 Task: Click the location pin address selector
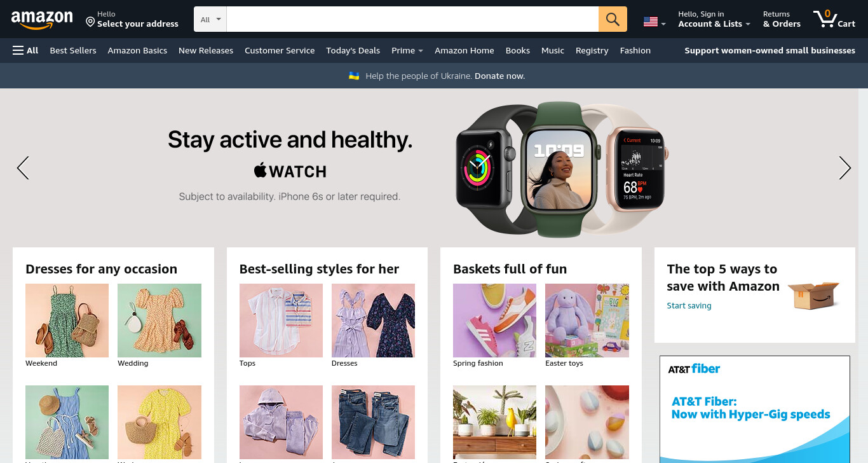[x=132, y=20]
